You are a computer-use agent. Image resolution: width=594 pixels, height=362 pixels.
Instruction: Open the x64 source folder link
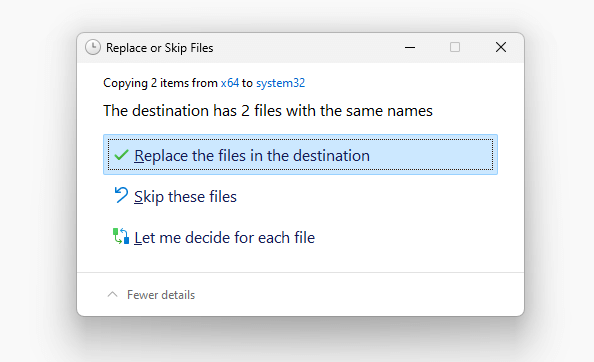click(230, 83)
